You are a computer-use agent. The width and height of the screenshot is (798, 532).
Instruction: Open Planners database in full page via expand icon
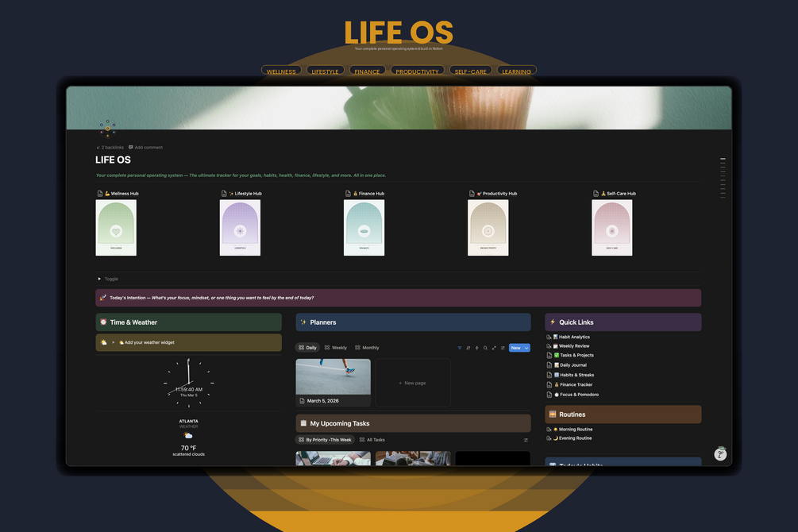click(494, 348)
